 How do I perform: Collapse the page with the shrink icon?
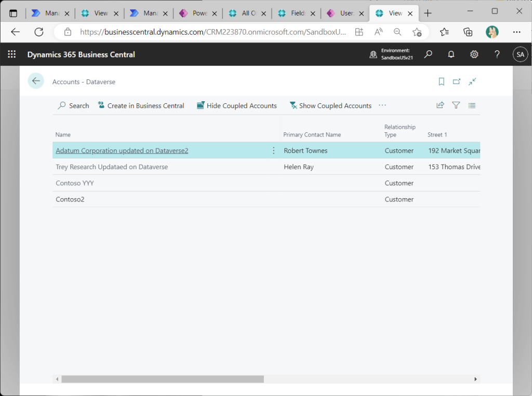click(x=472, y=81)
